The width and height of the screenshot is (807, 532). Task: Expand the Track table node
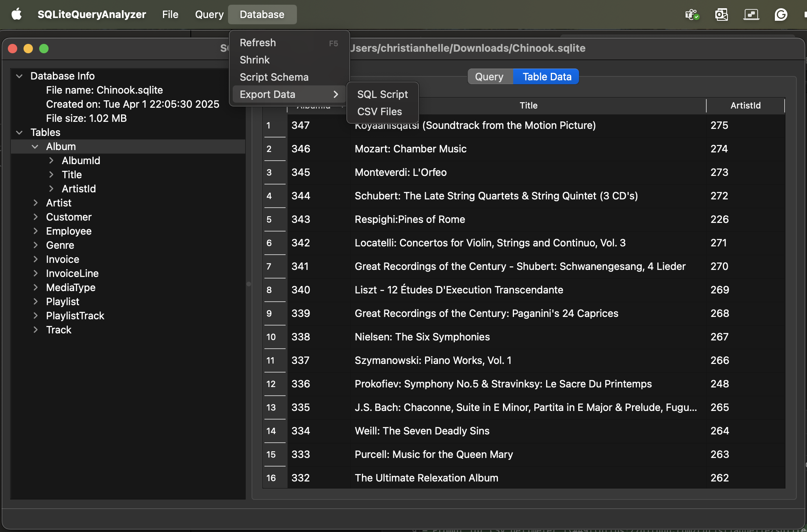pyautogui.click(x=35, y=330)
